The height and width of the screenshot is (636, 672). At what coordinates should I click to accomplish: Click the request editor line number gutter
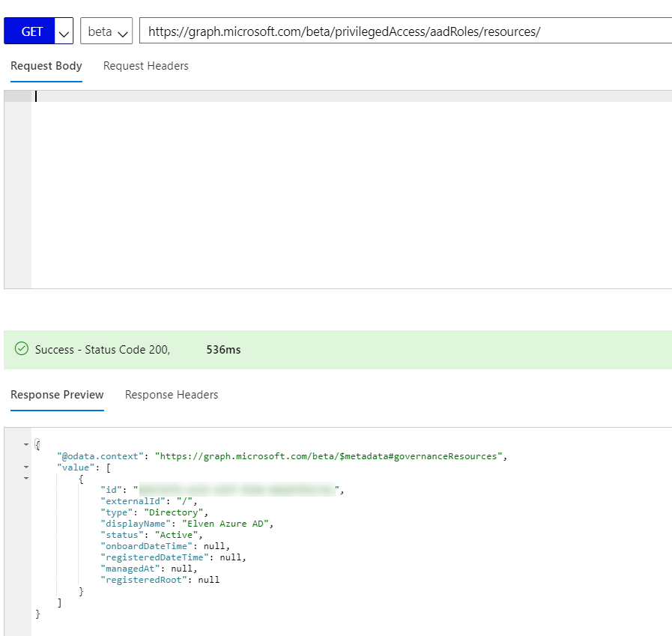coord(17,187)
